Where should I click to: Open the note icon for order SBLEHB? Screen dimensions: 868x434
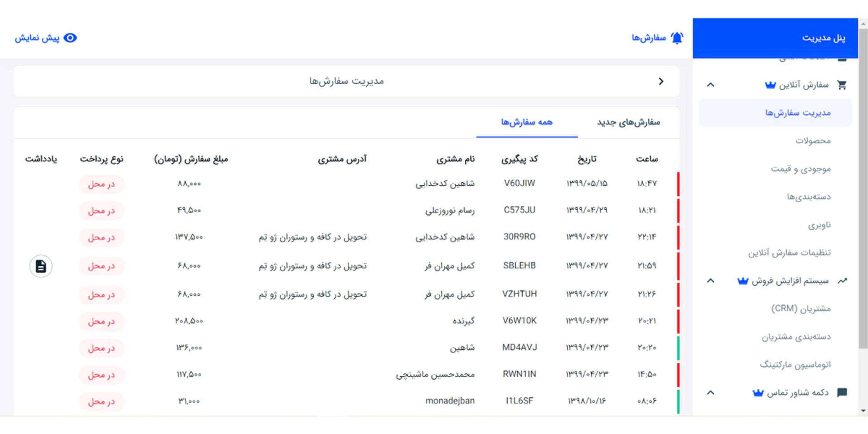41,266
